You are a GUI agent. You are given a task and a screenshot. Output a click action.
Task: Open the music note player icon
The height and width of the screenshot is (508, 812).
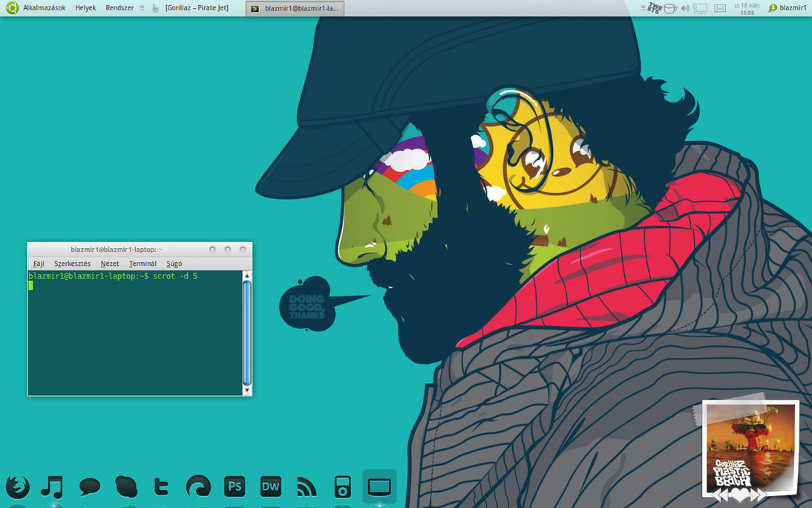point(52,486)
